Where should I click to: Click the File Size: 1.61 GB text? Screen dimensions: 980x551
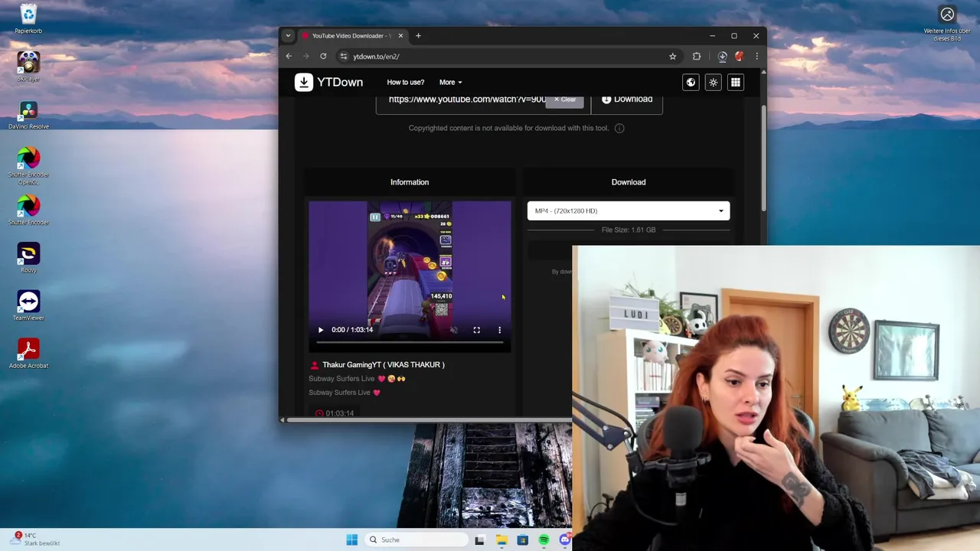(629, 230)
